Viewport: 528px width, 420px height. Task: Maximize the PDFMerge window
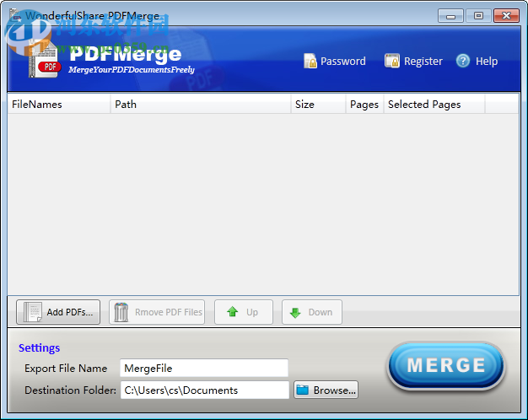tap(478, 16)
